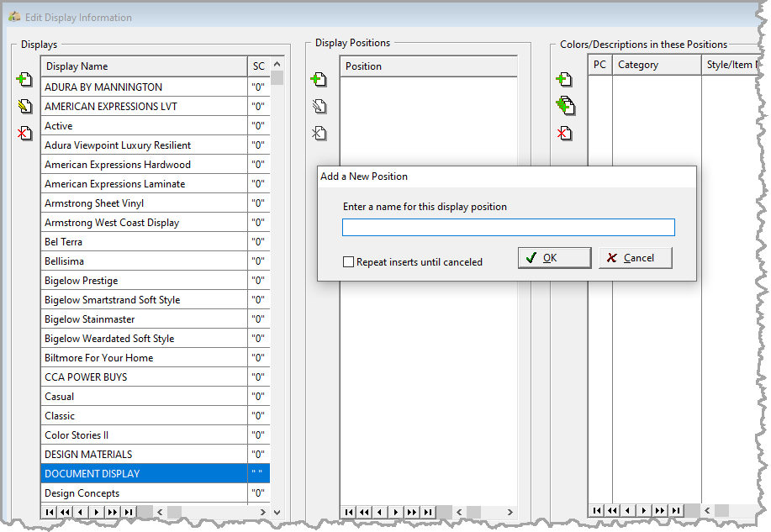771x532 pixels.
Task: Go to last record in Display Positions navigator
Action: point(428,512)
